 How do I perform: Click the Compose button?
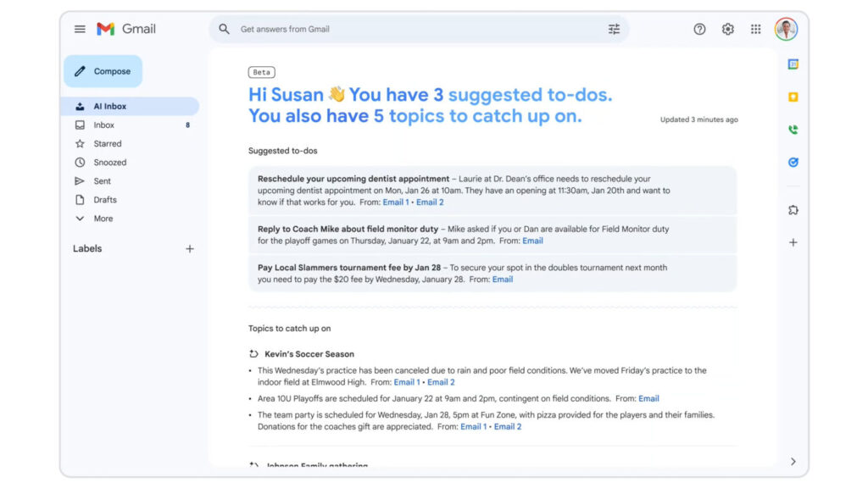pyautogui.click(x=103, y=71)
